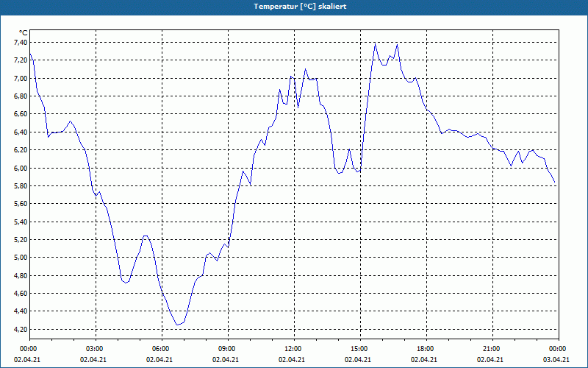Image resolution: width=588 pixels, height=368 pixels.
Task: Select the 03:00 time axis label
Action: [x=96, y=349]
